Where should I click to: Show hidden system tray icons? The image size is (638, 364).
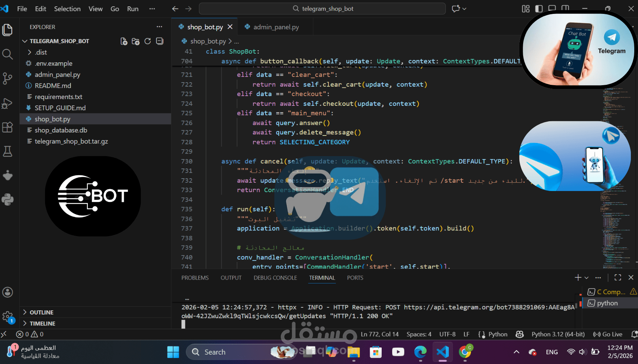[516, 352]
